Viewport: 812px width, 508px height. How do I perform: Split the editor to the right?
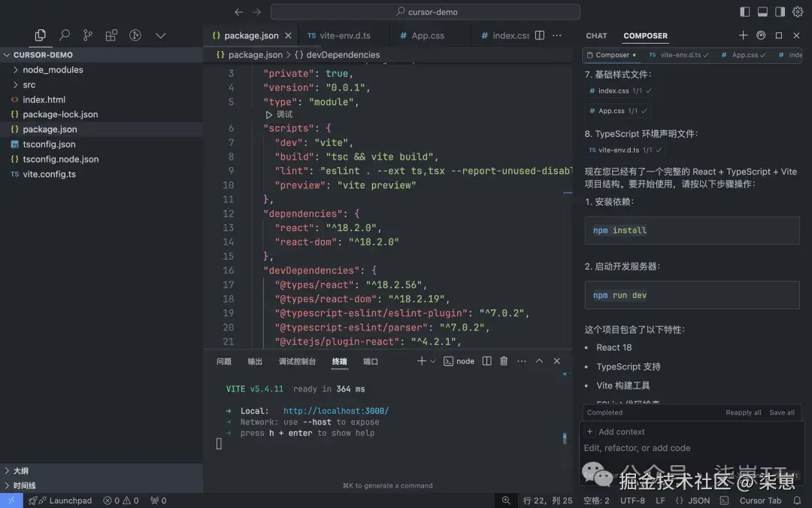540,35
